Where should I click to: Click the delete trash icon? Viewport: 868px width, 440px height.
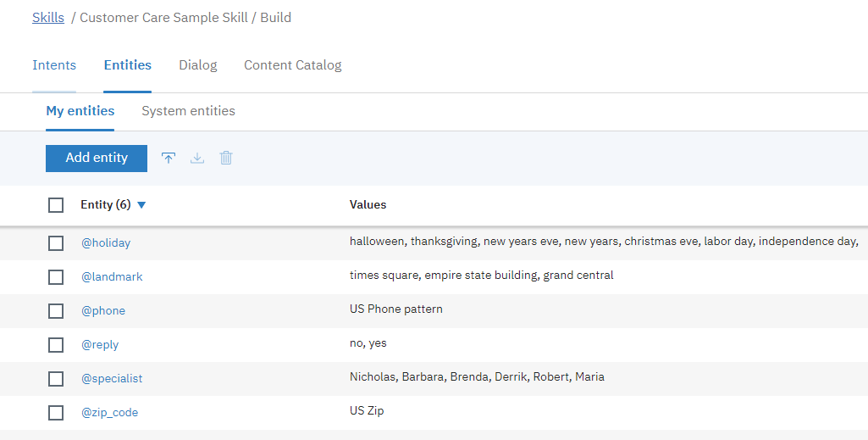[226, 159]
